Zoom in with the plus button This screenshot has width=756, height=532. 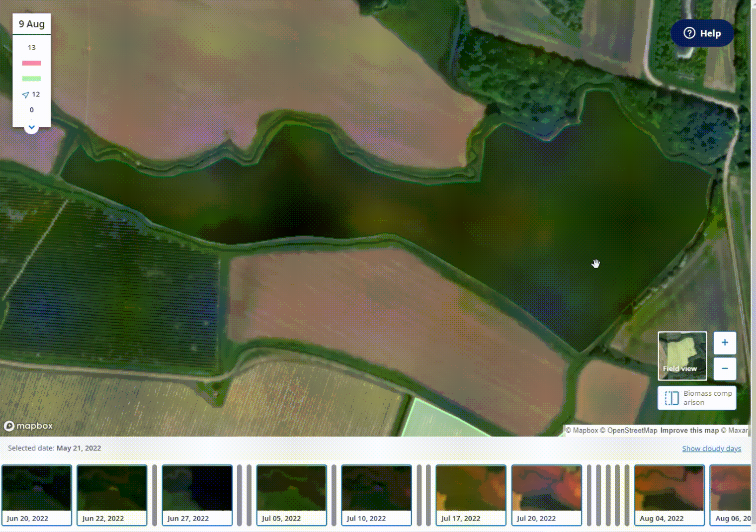click(725, 343)
